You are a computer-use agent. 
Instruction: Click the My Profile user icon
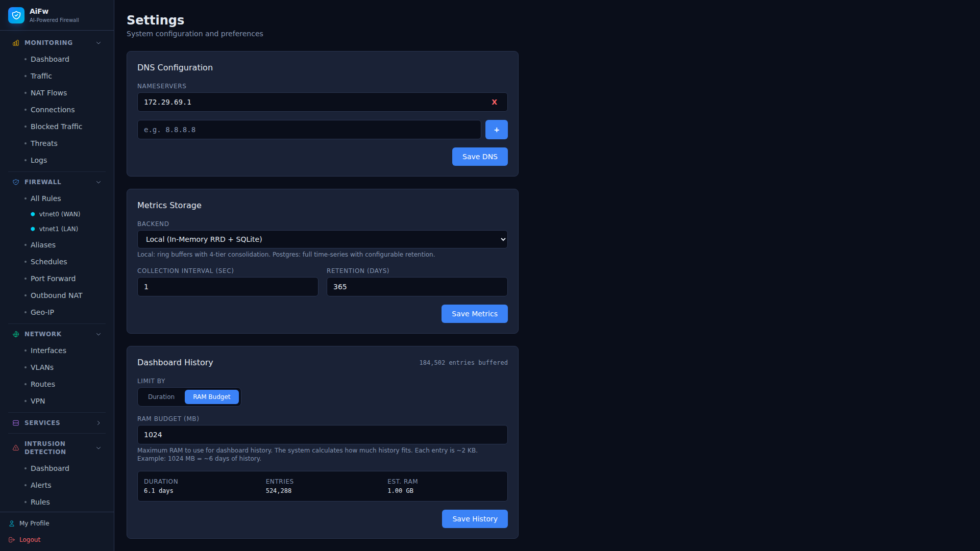click(x=12, y=523)
